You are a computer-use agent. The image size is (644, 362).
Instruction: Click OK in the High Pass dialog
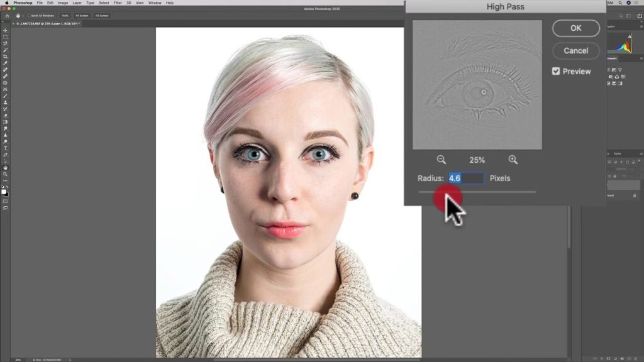575,28
